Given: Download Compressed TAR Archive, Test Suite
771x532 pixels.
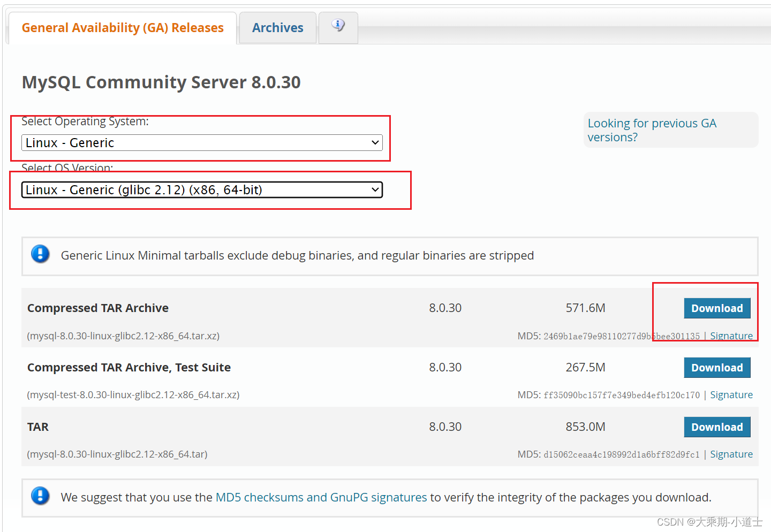Looking at the screenshot, I should (717, 368).
